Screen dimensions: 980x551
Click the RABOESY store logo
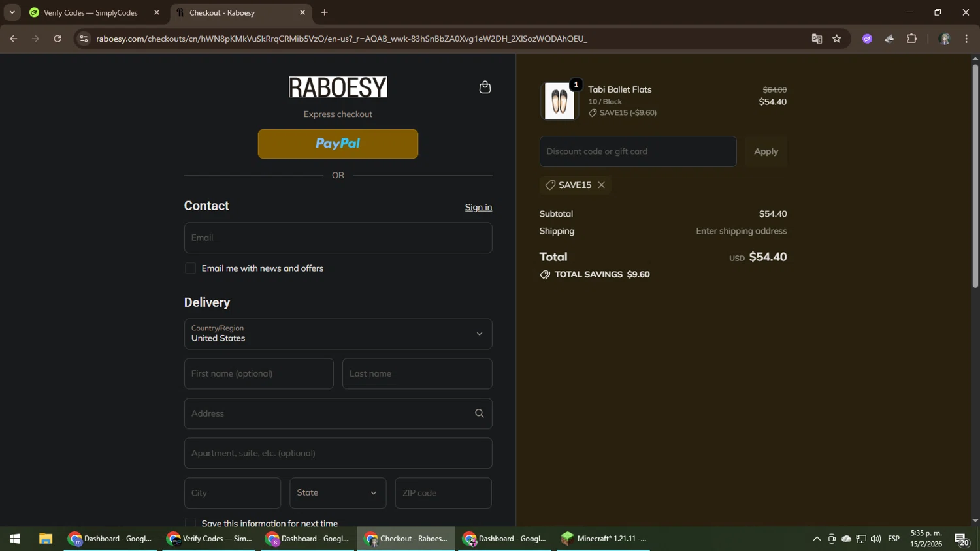tap(338, 87)
